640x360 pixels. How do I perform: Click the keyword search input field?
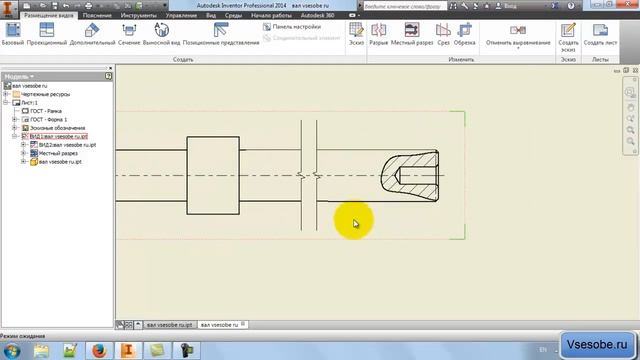coord(405,6)
